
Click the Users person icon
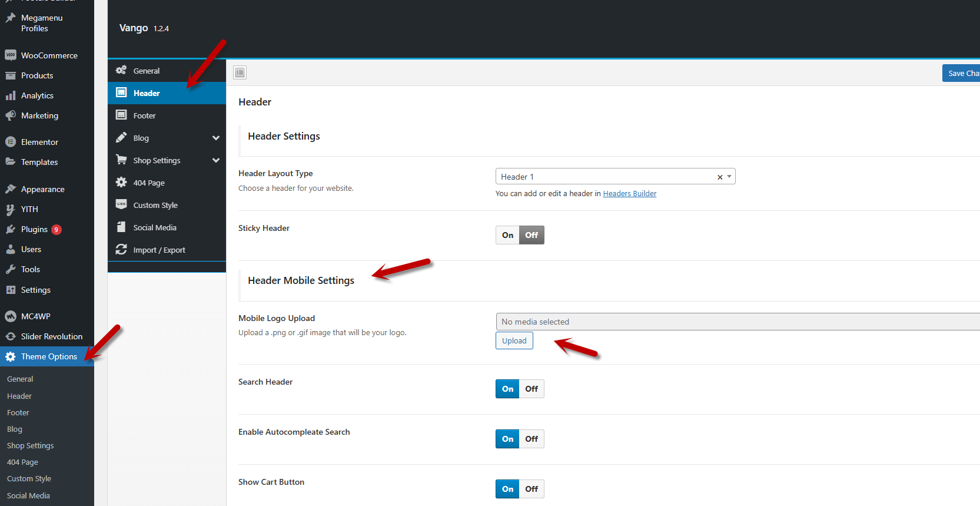point(11,249)
